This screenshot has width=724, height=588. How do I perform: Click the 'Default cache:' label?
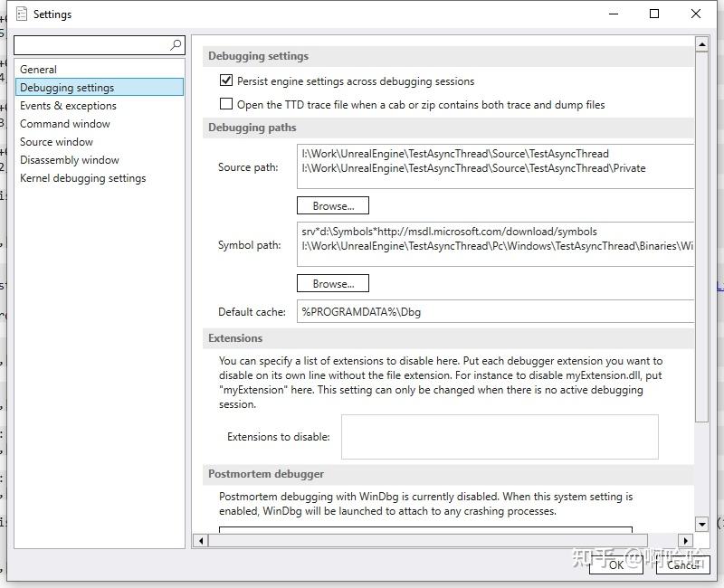252,312
